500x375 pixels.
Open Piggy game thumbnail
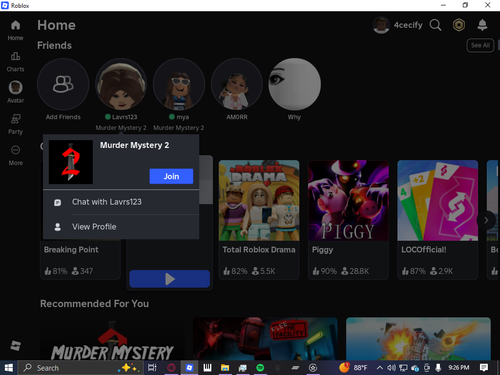tap(348, 201)
